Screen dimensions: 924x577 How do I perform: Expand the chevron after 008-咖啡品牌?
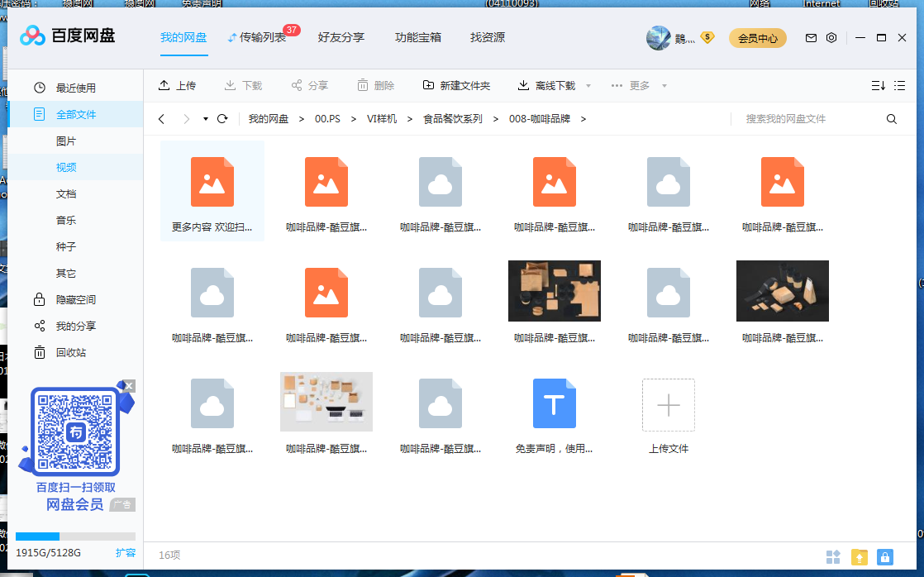583,119
